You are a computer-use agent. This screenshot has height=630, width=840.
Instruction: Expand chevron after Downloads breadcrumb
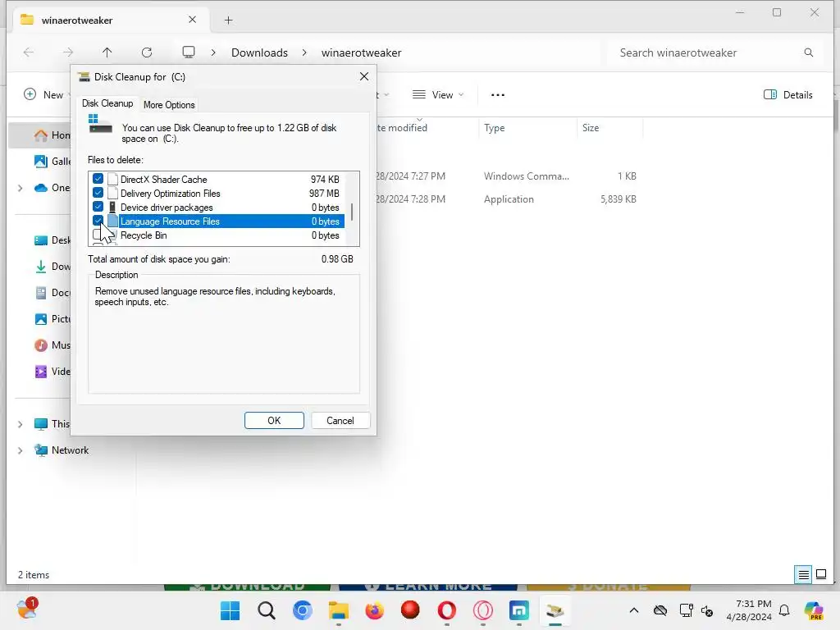pos(304,52)
